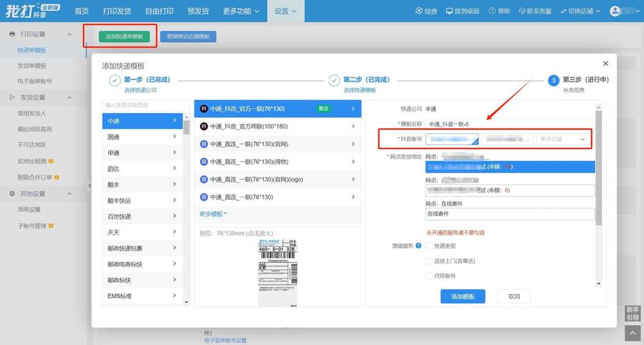644x345 pixels.
Task: Click the crown icon next to 双地址检测
Action: [51, 161]
